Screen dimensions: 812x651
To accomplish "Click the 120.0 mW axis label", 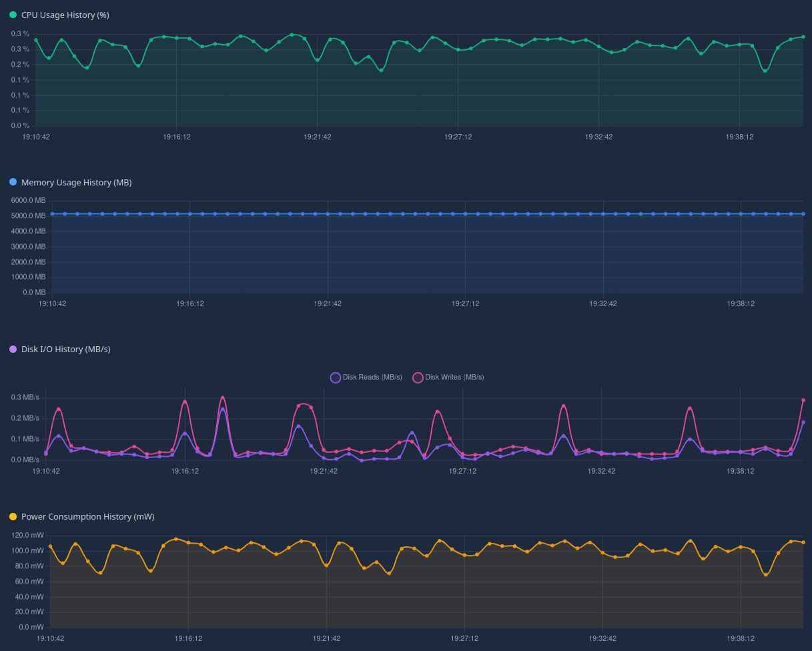I will pyautogui.click(x=28, y=536).
